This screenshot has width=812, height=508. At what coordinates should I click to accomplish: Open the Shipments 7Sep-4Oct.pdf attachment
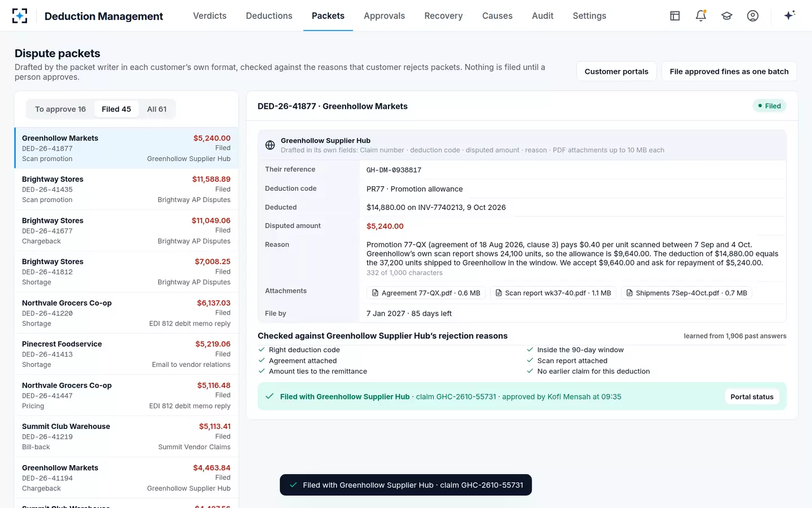click(686, 293)
